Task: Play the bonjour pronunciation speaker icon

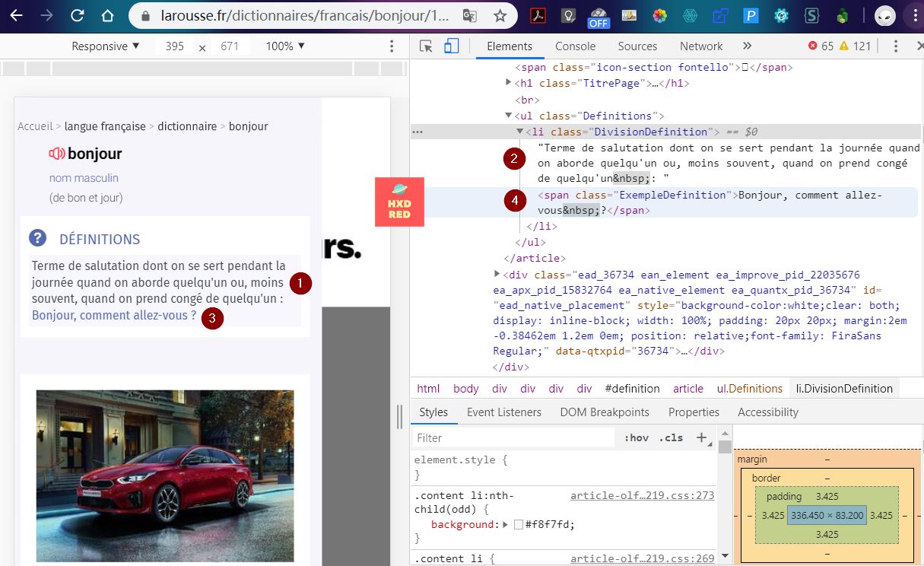Action: [x=57, y=154]
